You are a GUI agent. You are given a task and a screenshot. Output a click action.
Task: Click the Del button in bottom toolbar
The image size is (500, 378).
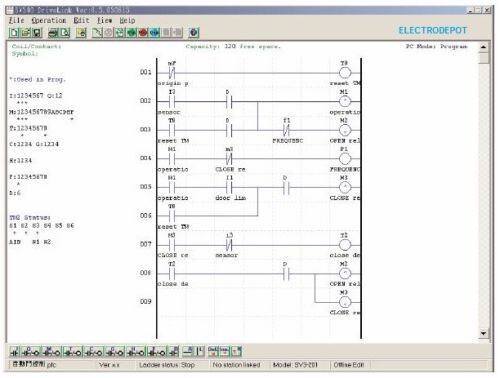pyautogui.click(x=213, y=351)
